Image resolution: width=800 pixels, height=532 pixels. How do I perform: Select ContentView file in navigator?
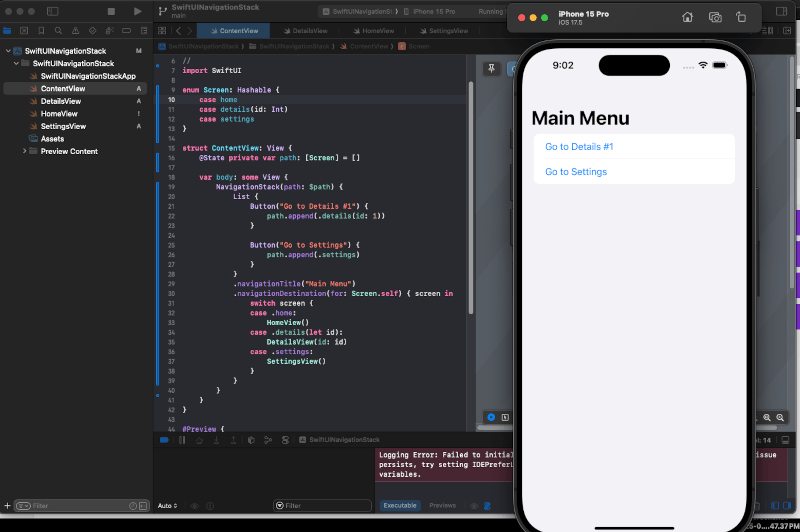point(75,88)
